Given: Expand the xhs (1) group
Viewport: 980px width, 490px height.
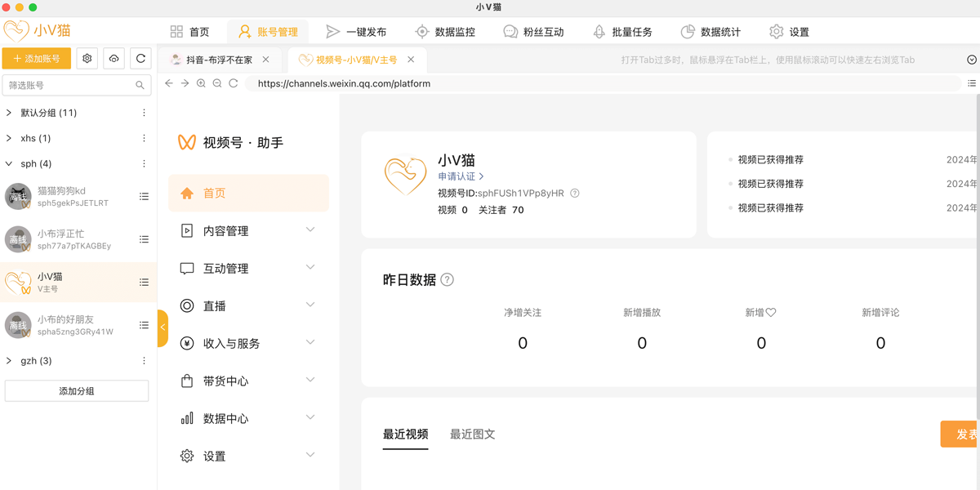Looking at the screenshot, I should pyautogui.click(x=9, y=138).
